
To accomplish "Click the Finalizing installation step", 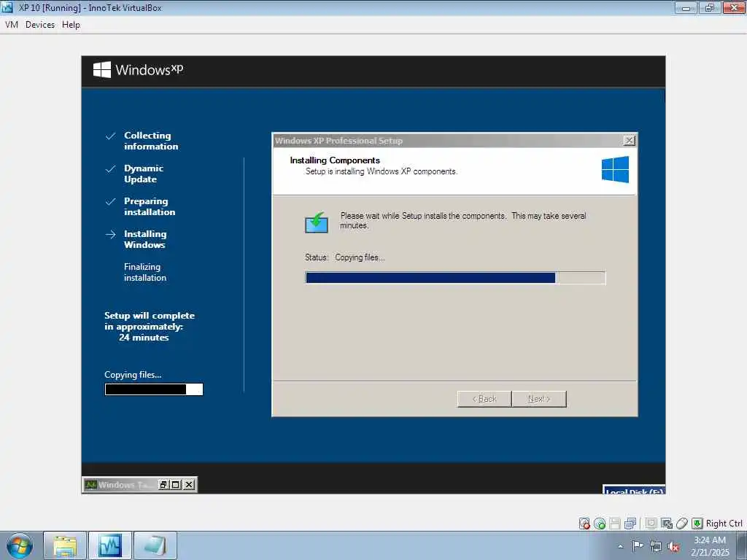I will pos(145,273).
